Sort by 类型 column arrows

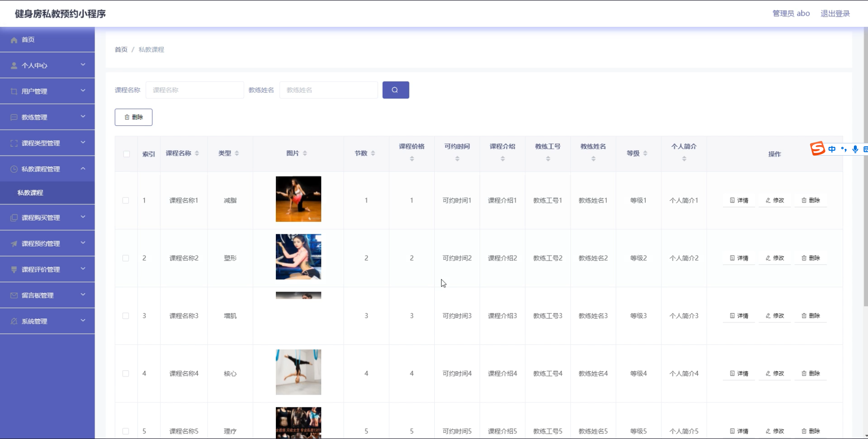pos(237,153)
